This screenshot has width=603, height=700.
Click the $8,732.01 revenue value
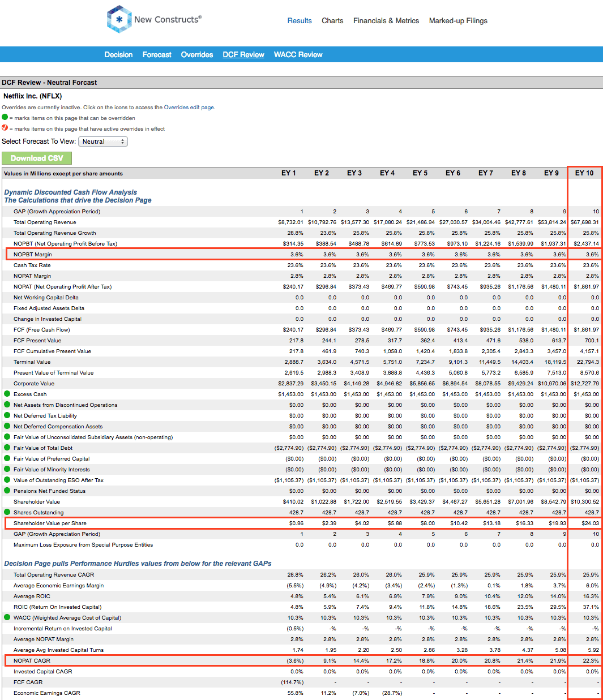[x=290, y=222]
